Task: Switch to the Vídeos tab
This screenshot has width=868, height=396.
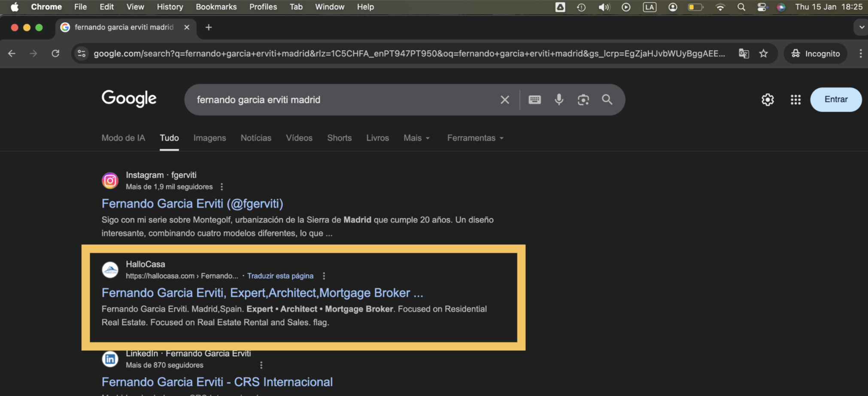Action: 299,138
